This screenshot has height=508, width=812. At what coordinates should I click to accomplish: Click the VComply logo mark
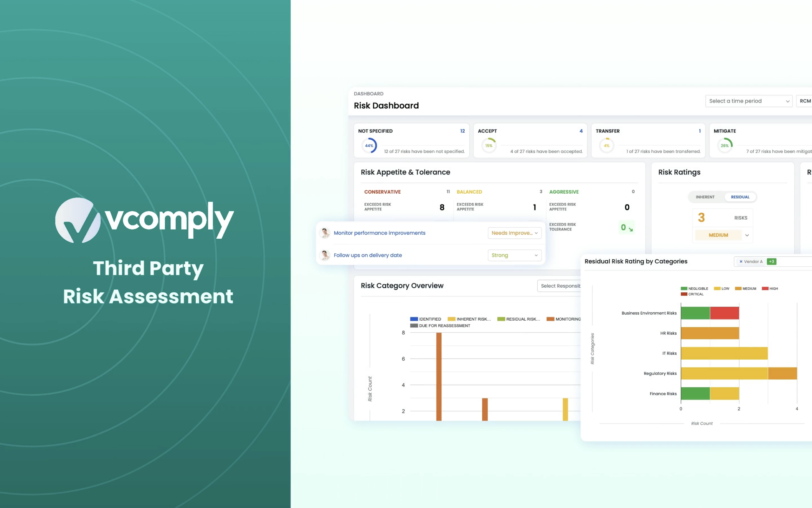(x=78, y=220)
